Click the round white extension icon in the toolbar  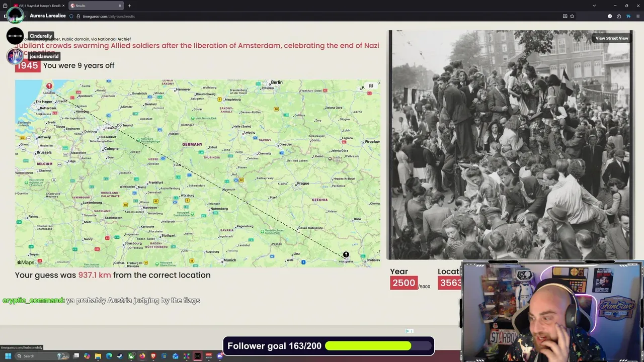click(610, 16)
